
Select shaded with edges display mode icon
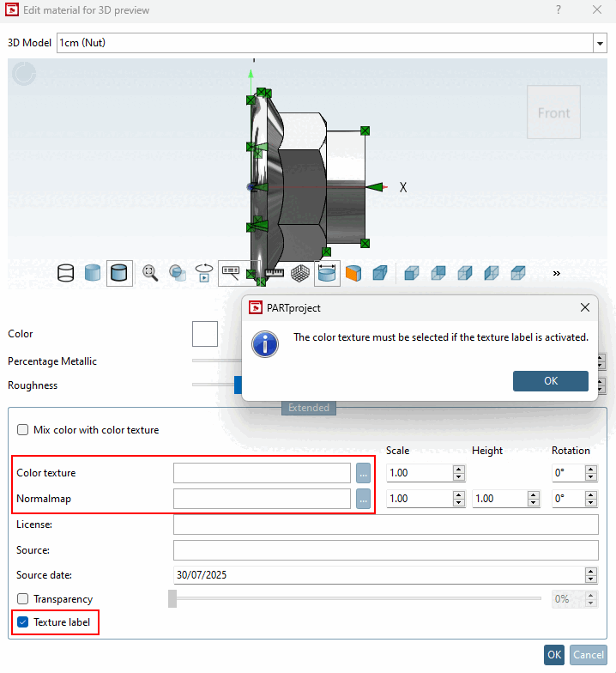click(x=119, y=273)
